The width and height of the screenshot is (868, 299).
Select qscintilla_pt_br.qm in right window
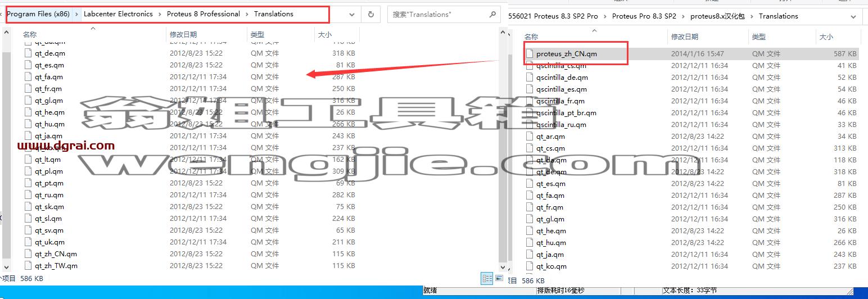[566, 113]
